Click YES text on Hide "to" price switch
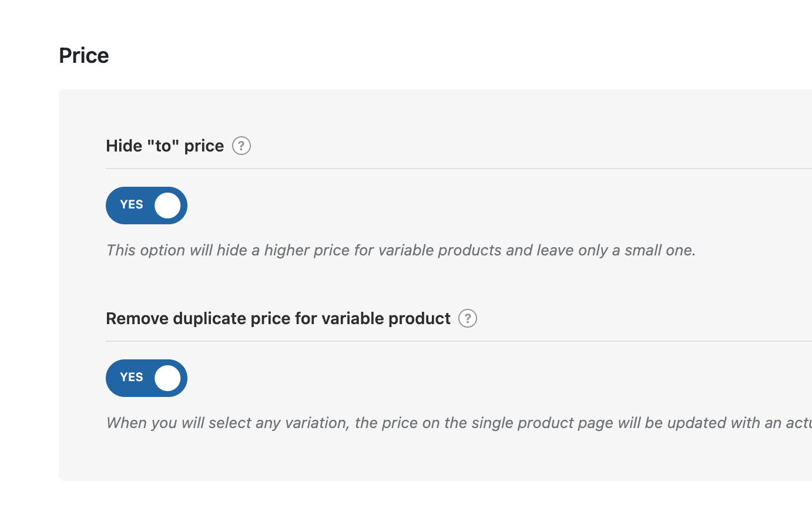Image resolution: width=812 pixels, height=505 pixels. [132, 205]
